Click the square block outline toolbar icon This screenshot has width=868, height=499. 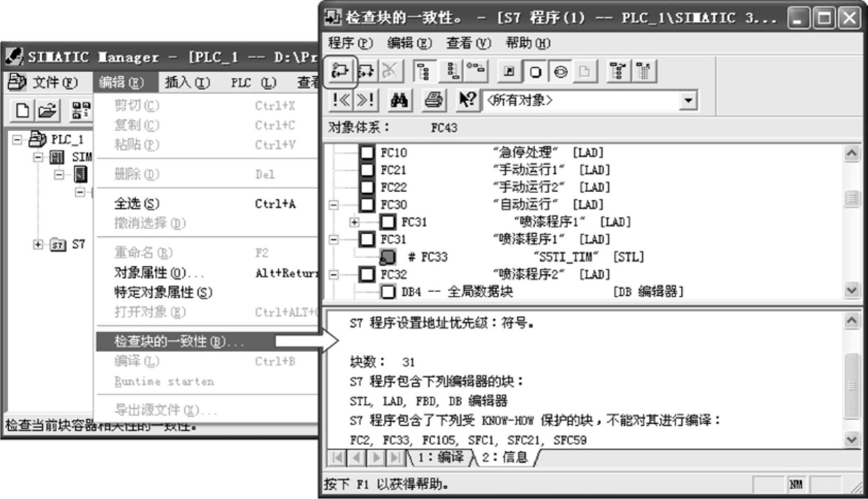click(535, 71)
